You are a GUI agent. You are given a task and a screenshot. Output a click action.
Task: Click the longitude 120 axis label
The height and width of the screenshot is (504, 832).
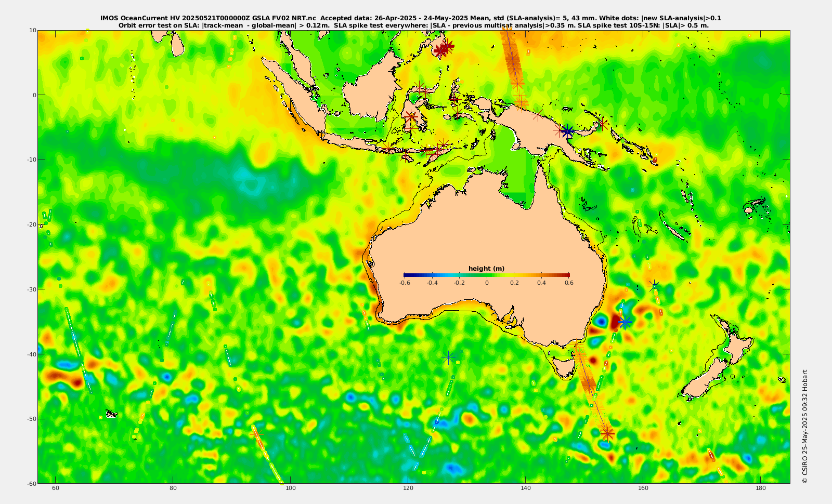click(x=408, y=488)
